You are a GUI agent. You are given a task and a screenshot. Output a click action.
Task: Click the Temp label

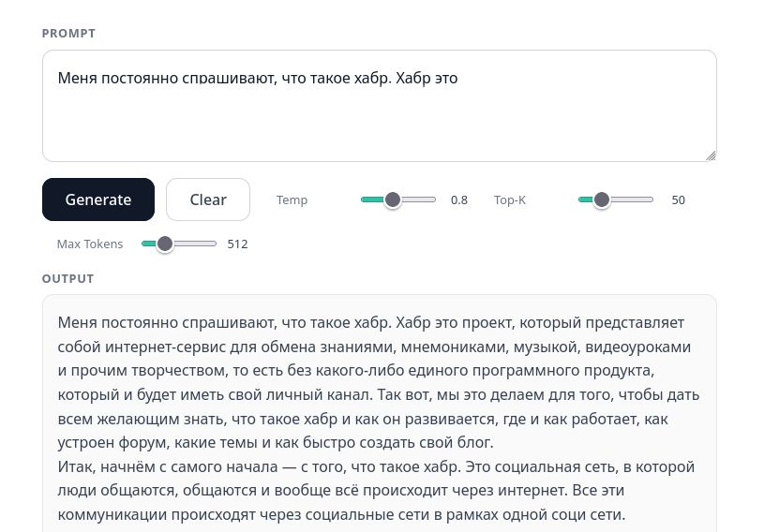pos(292,200)
